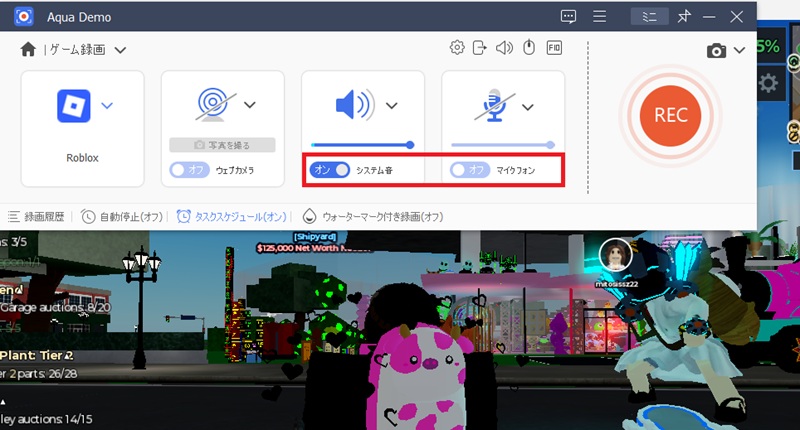Expand the ゲーム録画 mode dropdown
The height and width of the screenshot is (430, 800).
pyautogui.click(x=120, y=50)
